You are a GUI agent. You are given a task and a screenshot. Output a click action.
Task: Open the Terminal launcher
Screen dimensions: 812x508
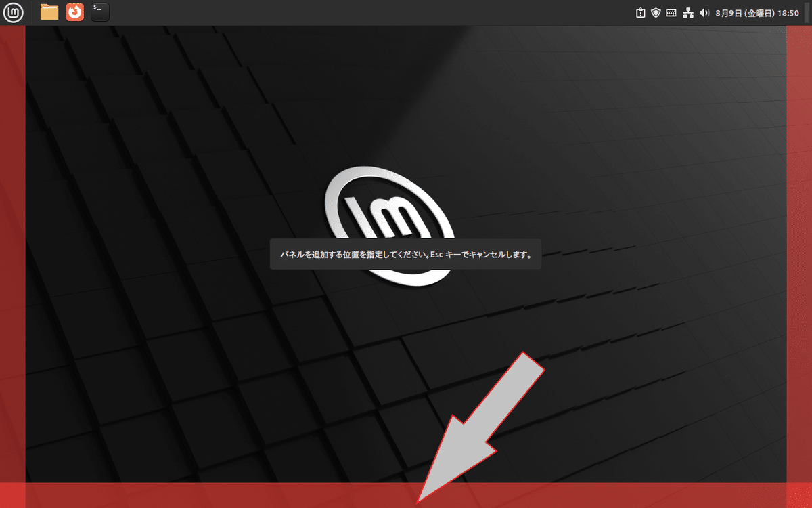pyautogui.click(x=100, y=12)
